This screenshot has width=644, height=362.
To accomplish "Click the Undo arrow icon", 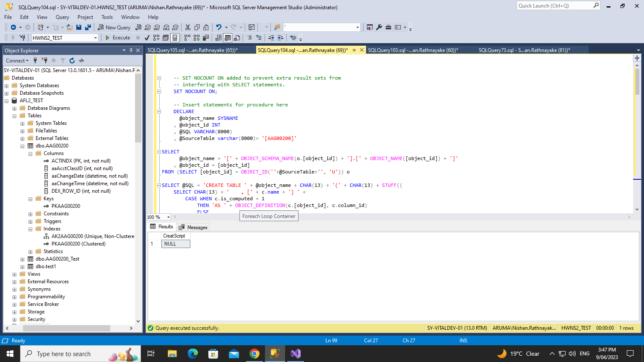I will coord(218,27).
